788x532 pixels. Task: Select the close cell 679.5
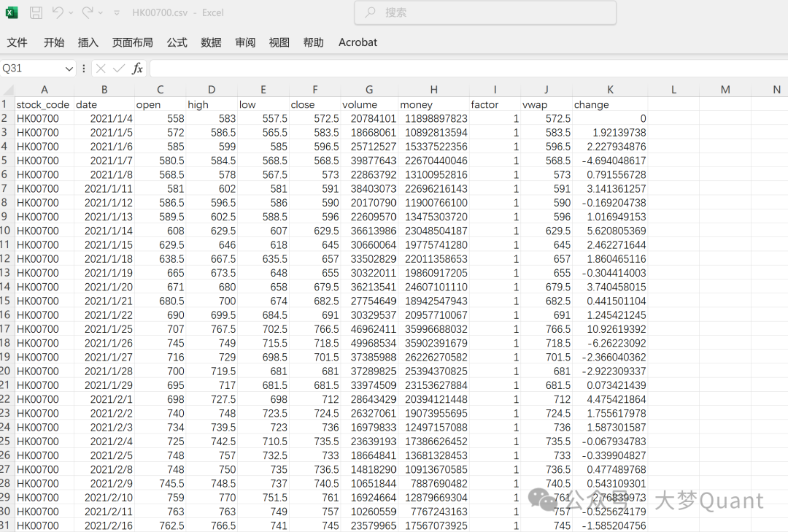314,287
